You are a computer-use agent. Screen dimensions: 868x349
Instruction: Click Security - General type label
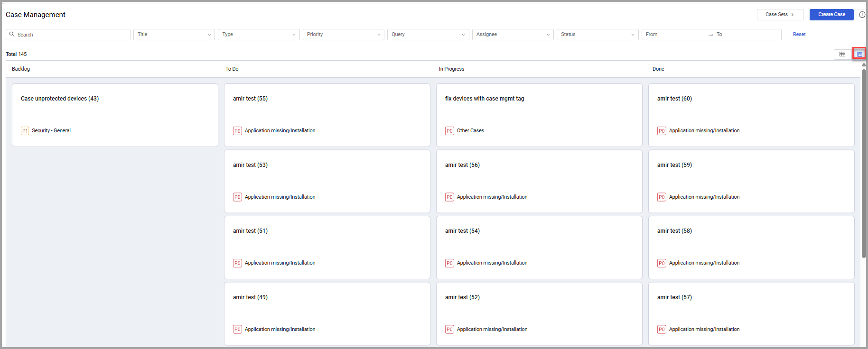[51, 131]
